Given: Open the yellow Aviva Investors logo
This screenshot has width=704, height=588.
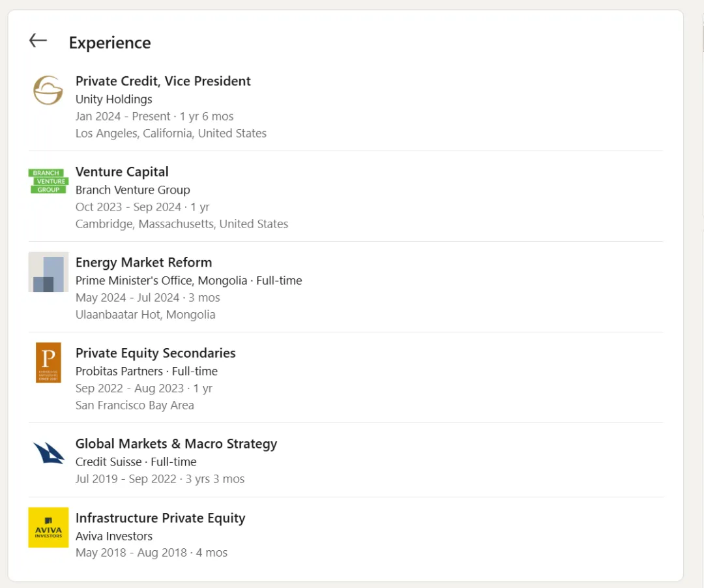Looking at the screenshot, I should tap(48, 527).
